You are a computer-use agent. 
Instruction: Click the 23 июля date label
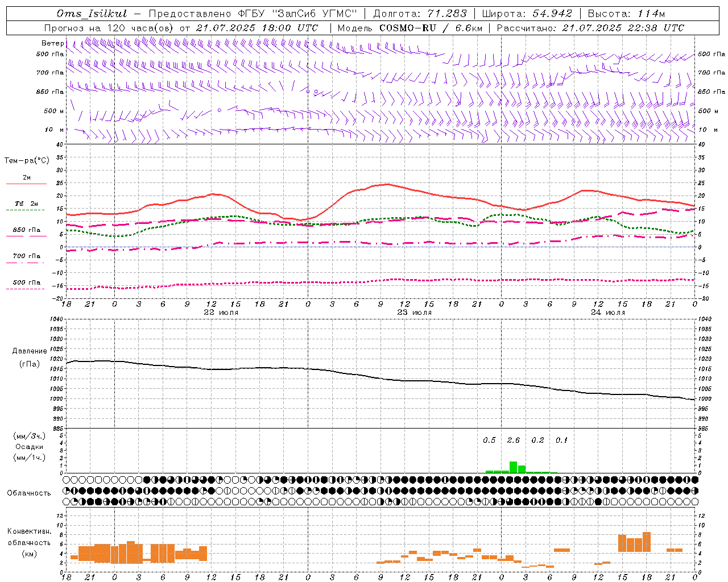(414, 313)
